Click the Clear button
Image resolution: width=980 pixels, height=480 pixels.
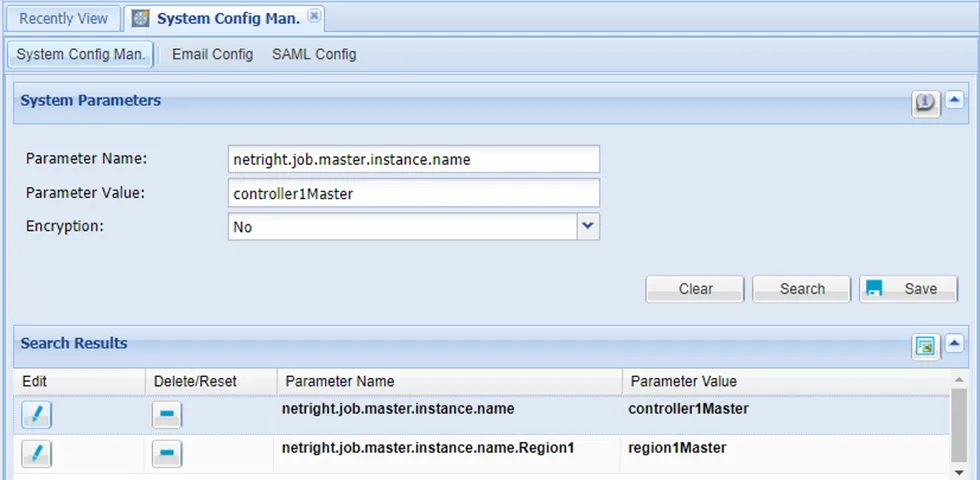(695, 289)
